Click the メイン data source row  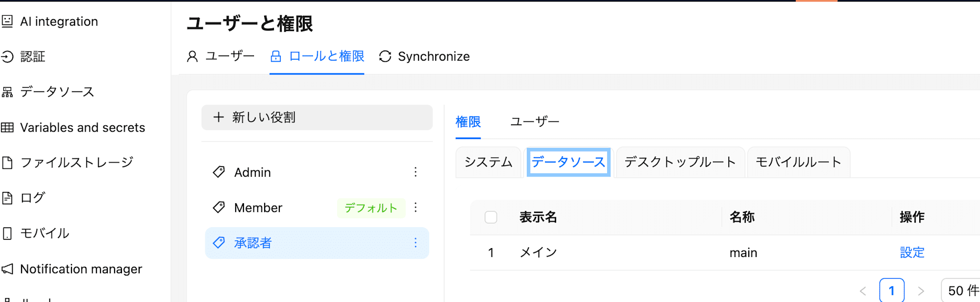click(x=725, y=253)
